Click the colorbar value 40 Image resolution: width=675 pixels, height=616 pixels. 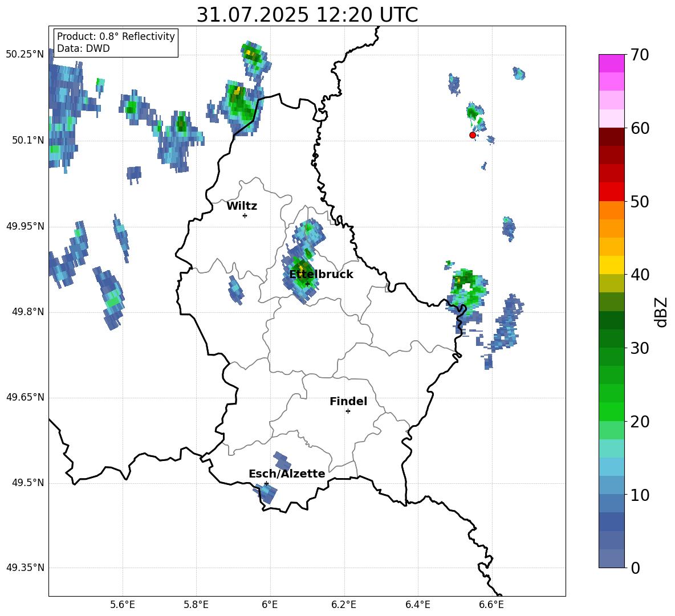tap(640, 275)
